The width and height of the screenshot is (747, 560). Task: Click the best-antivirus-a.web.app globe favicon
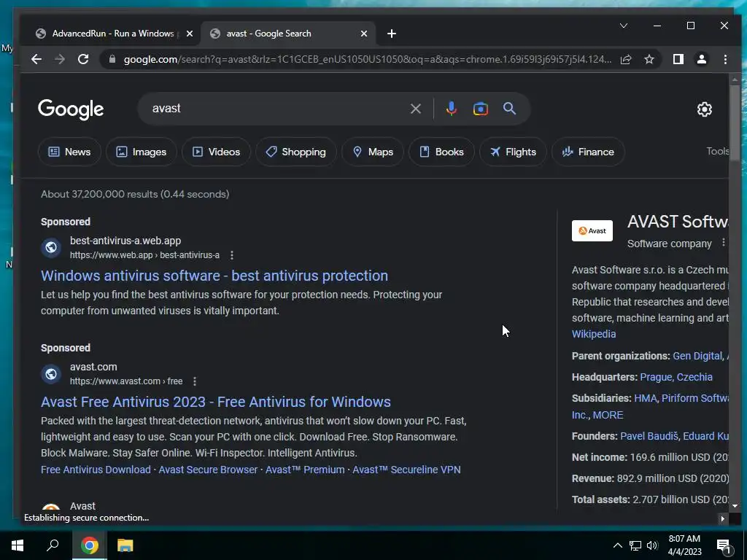pyautogui.click(x=51, y=248)
